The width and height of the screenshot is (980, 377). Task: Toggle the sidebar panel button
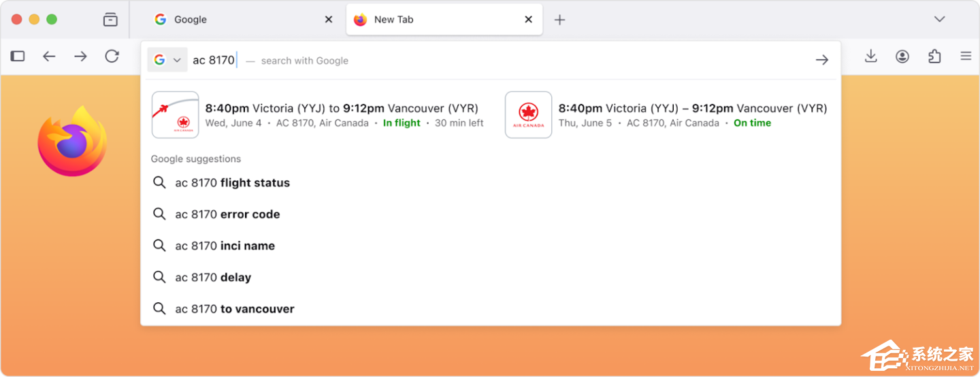(18, 56)
